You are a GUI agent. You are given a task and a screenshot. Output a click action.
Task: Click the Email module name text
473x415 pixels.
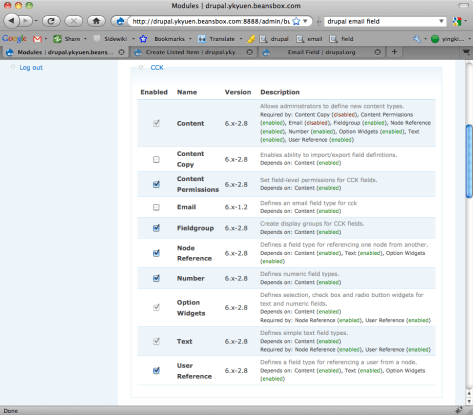pyautogui.click(x=186, y=207)
